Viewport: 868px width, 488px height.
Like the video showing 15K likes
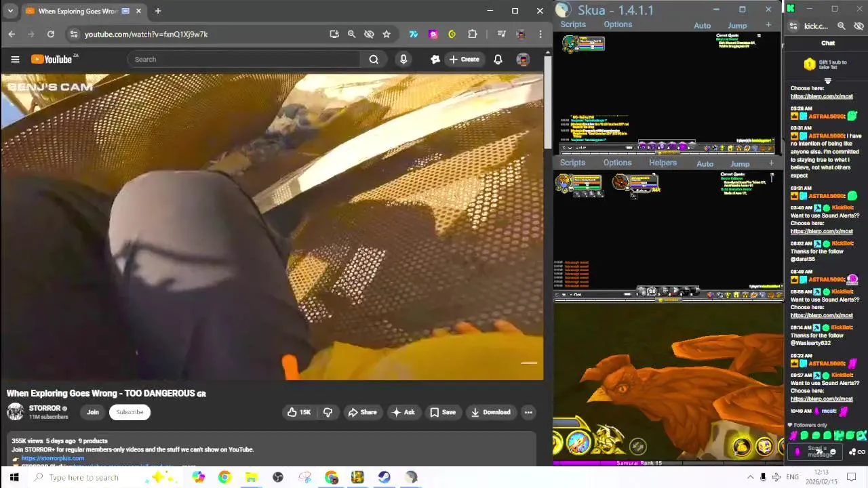(299, 412)
